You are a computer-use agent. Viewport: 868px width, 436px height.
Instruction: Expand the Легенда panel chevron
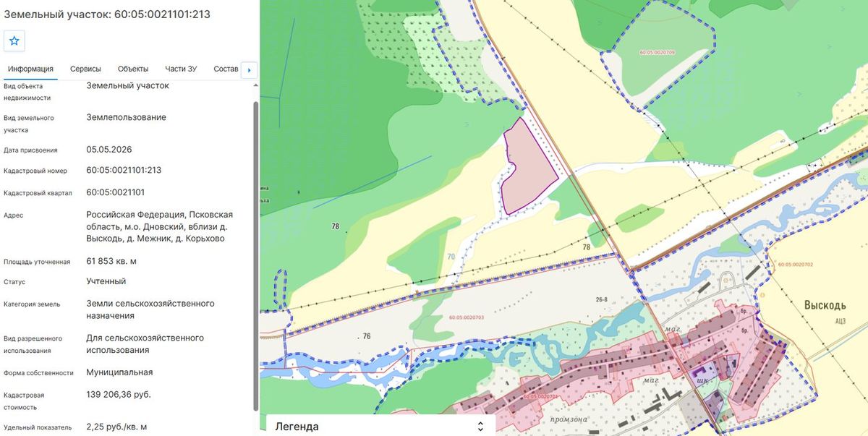480,427
